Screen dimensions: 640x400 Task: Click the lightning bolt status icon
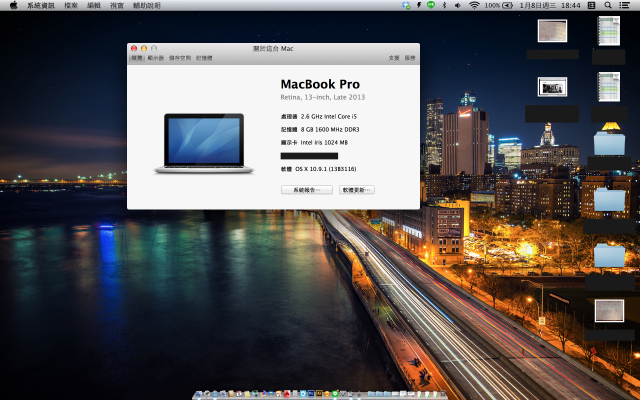point(419,5)
